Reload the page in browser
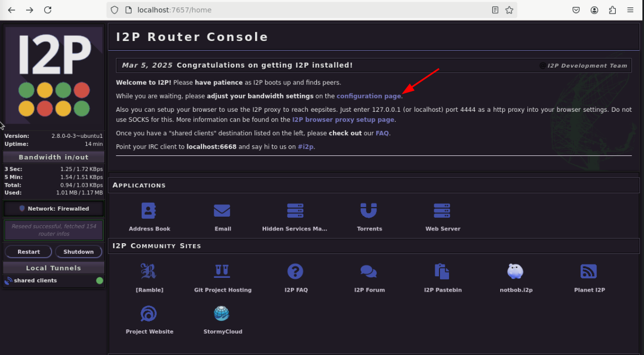644x355 pixels. coord(48,10)
